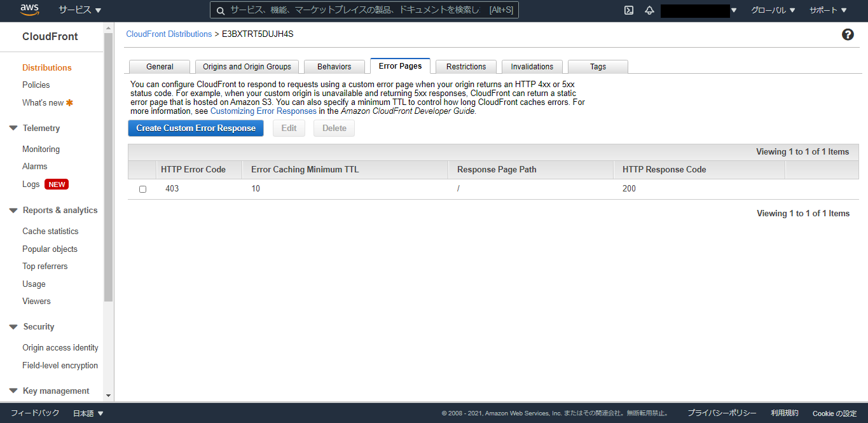Switch to the Behaviors tab
The image size is (868, 423).
pyautogui.click(x=334, y=67)
